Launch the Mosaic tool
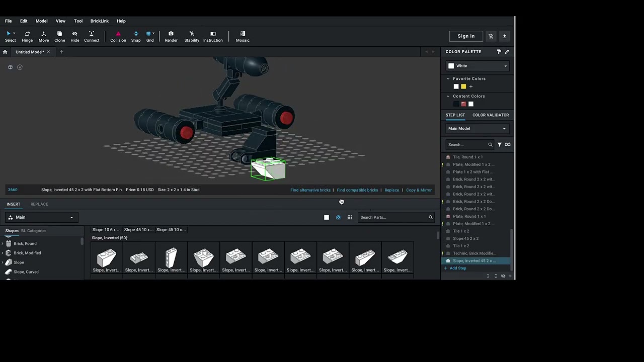Viewport: 644px width, 362px height. (x=243, y=36)
